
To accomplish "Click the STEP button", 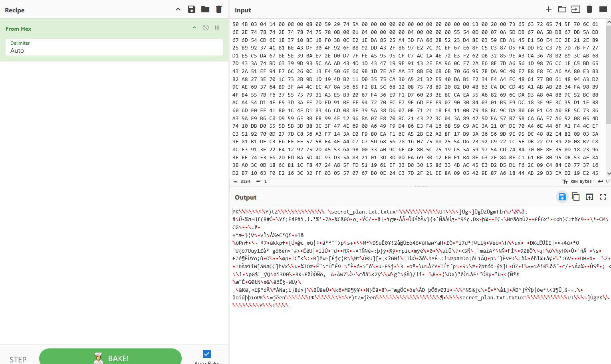I will [x=18, y=359].
